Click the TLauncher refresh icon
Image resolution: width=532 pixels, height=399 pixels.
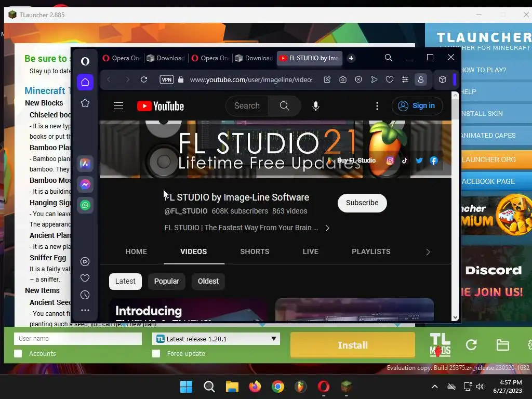click(x=471, y=345)
